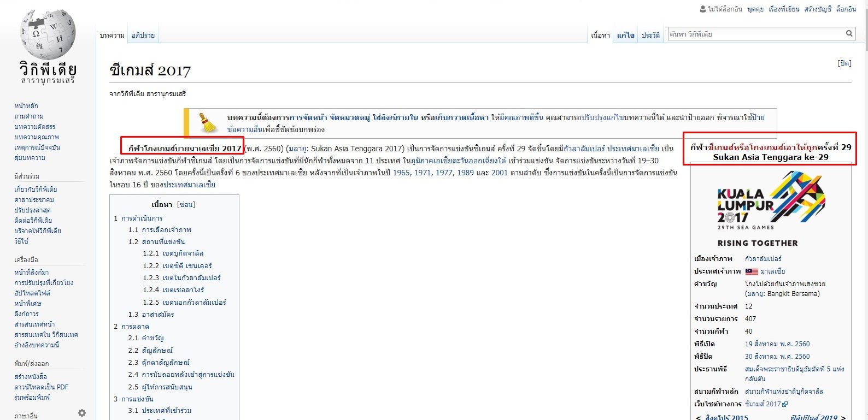This screenshot has height=420, width=868.
Task: Open กัวลาลัมเปอร์ link in infobox
Action: pyautogui.click(x=763, y=259)
